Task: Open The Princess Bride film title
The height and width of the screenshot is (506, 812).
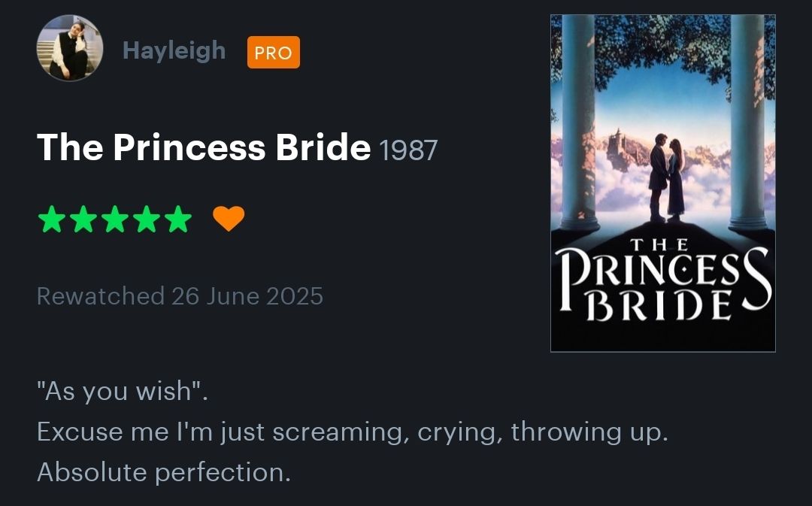Action: [204, 147]
